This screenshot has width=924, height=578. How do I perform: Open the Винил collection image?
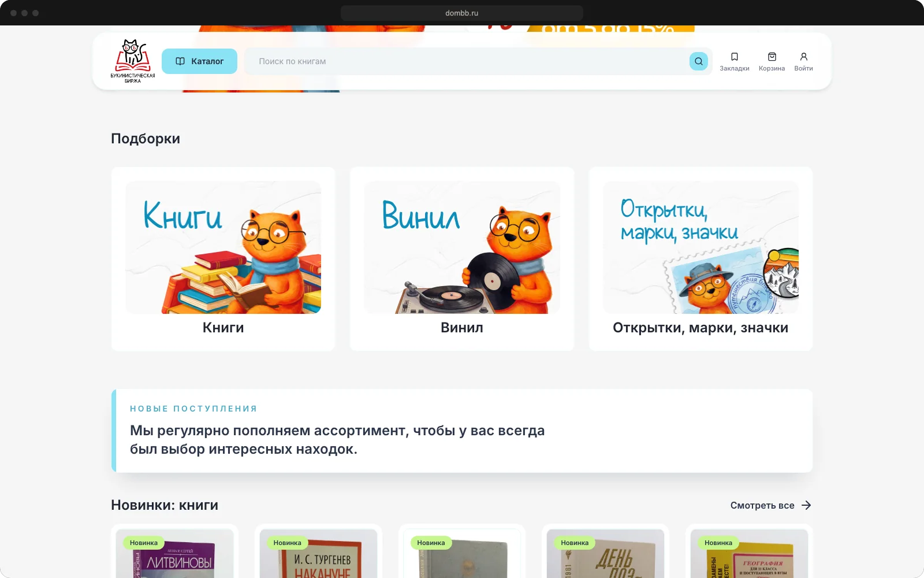point(462,247)
